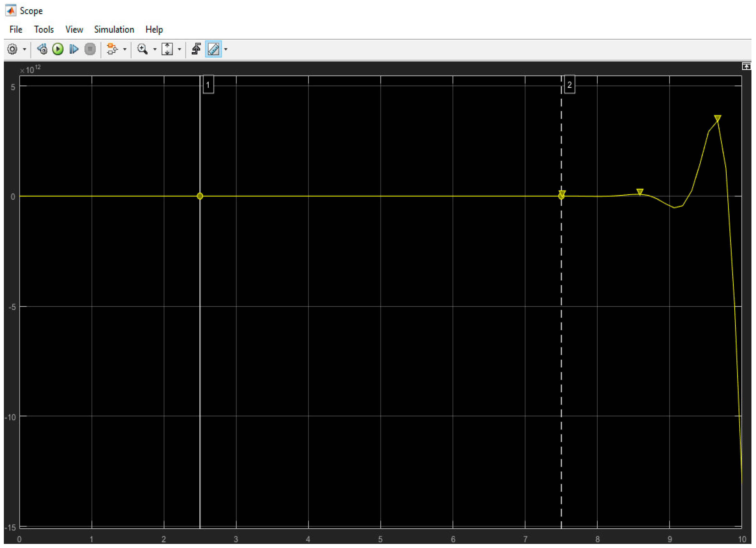Select the Zoom magnifier tool
756x548 pixels.
click(x=143, y=49)
